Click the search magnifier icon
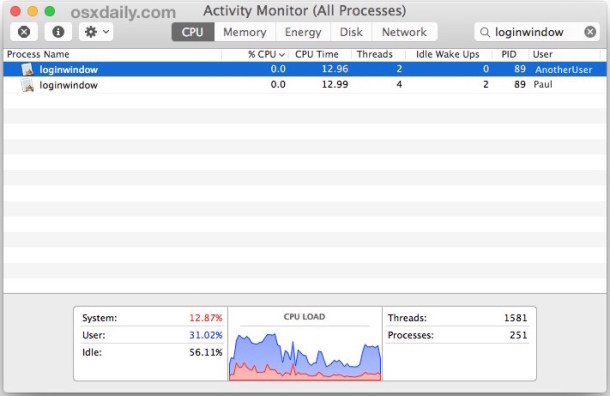The image size is (610, 396). click(x=485, y=32)
